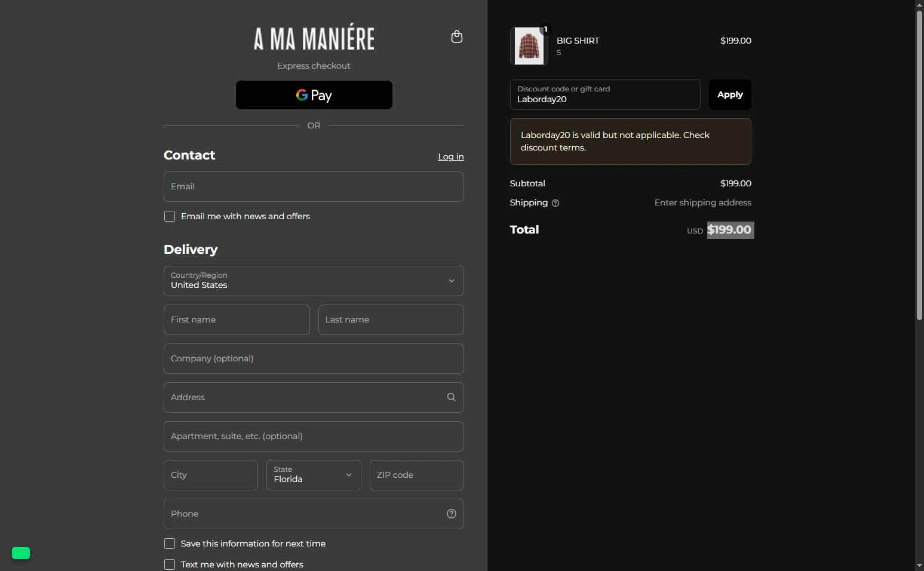Select the Company (optional) field
924x571 pixels.
(314, 358)
